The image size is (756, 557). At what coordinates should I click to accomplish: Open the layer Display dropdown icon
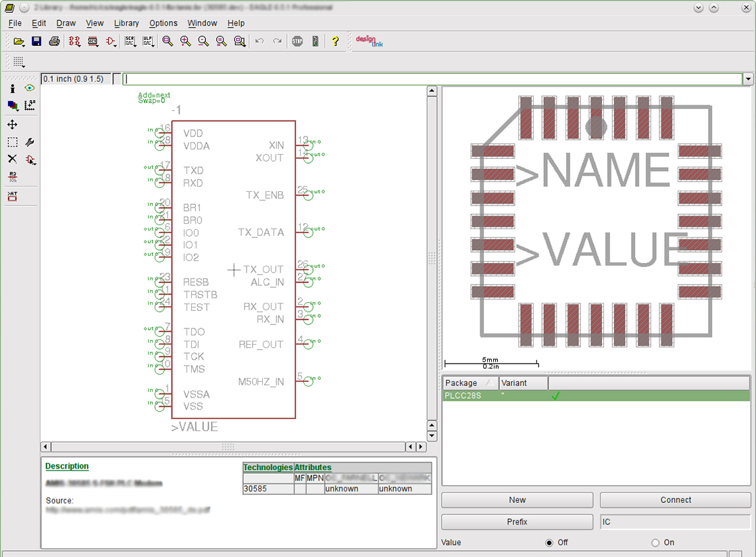[12, 105]
